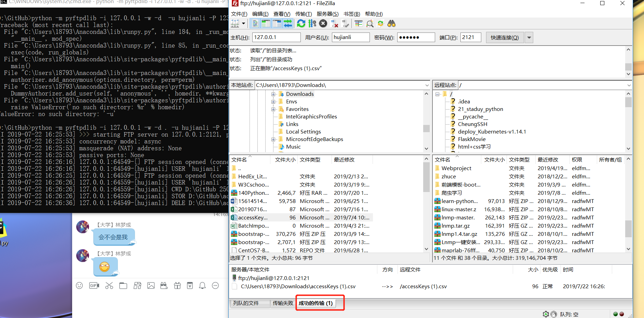Toggle display of the message log
Image resolution: width=644 pixels, height=318 pixels.
click(255, 24)
